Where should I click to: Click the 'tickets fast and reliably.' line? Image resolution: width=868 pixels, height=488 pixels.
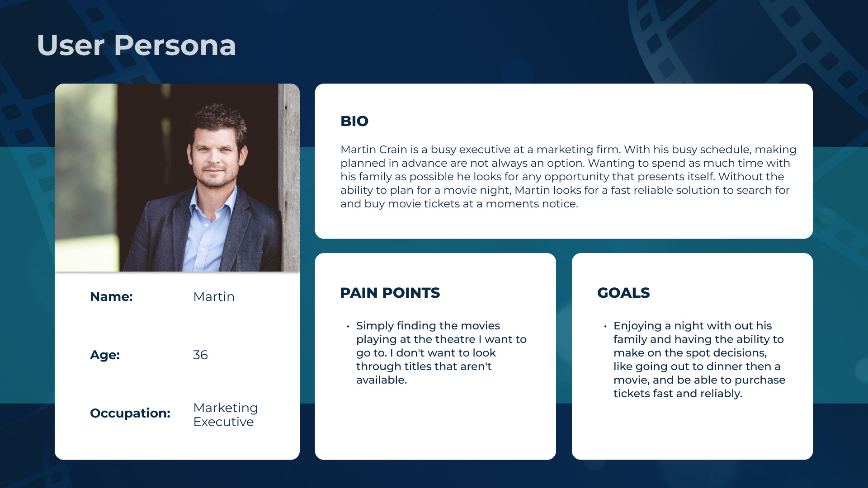pos(677,394)
